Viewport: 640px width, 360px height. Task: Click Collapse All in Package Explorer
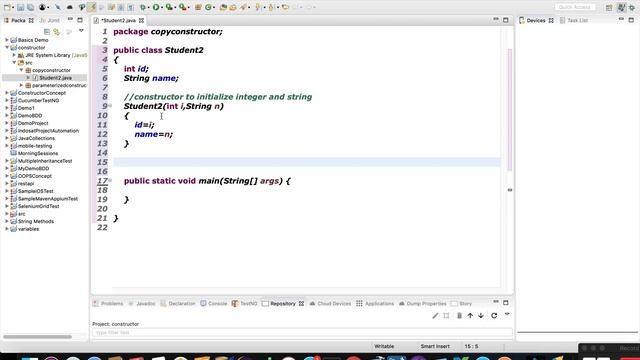pyautogui.click(x=47, y=31)
